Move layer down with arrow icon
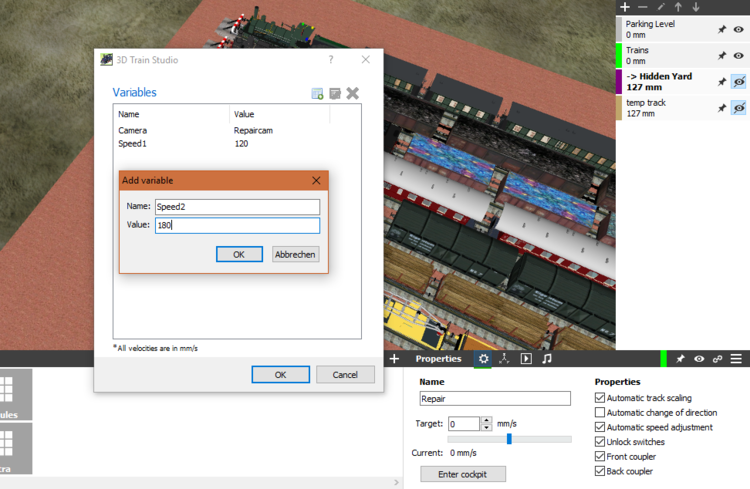 [696, 7]
